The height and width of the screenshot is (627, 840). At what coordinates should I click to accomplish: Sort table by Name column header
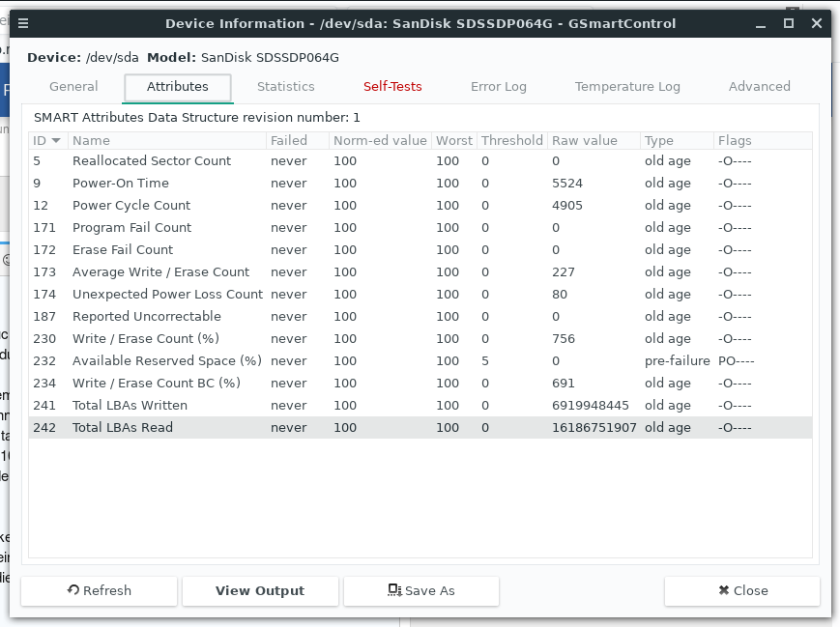[166, 140]
